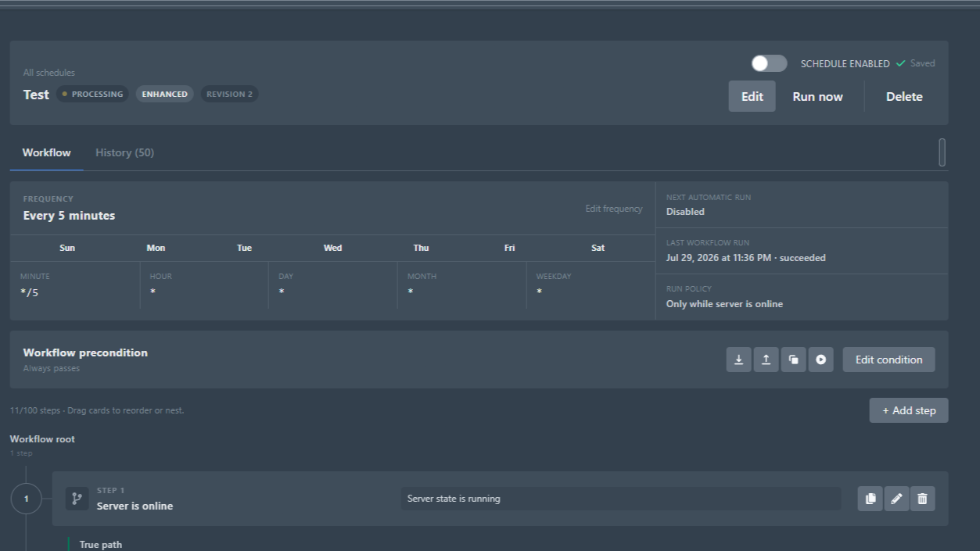Click the last workflow run timestamp
The image size is (980, 551).
pos(745,258)
